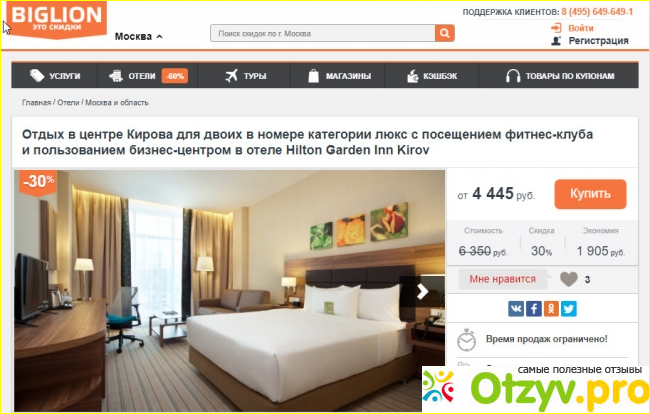Follow the Войти login link
This screenshot has width=650, height=414.
coord(580,28)
